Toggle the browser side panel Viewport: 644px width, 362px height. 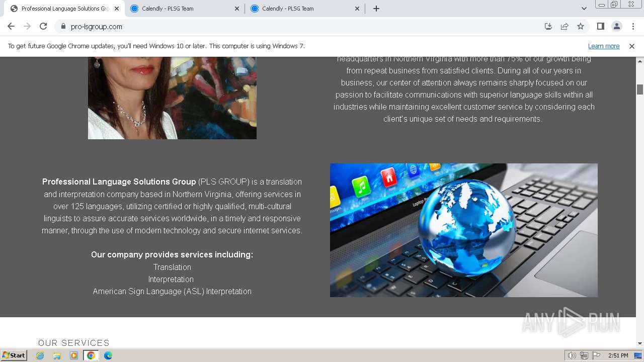coord(600,26)
